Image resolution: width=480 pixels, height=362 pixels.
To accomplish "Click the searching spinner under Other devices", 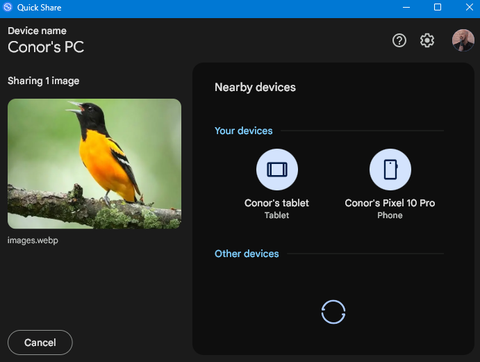I will pos(333,312).
